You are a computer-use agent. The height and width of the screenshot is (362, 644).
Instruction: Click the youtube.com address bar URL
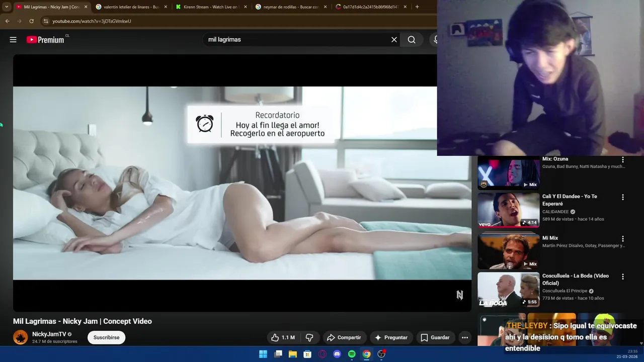point(92,21)
